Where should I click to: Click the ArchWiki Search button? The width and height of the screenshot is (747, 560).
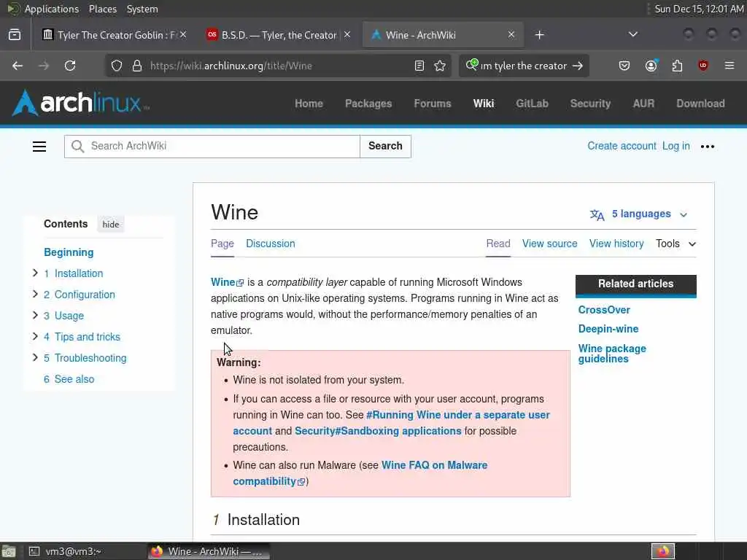[x=385, y=146]
